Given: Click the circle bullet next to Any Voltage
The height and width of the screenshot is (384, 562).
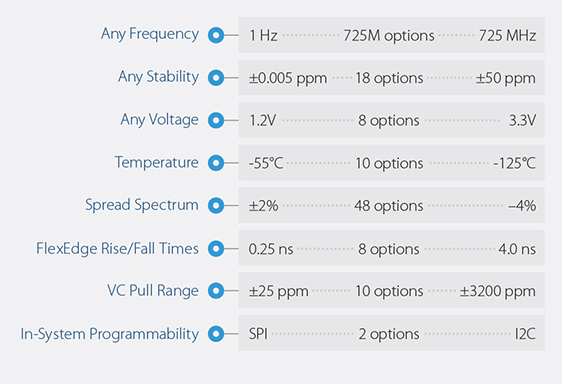Looking at the screenshot, I should point(216,120).
